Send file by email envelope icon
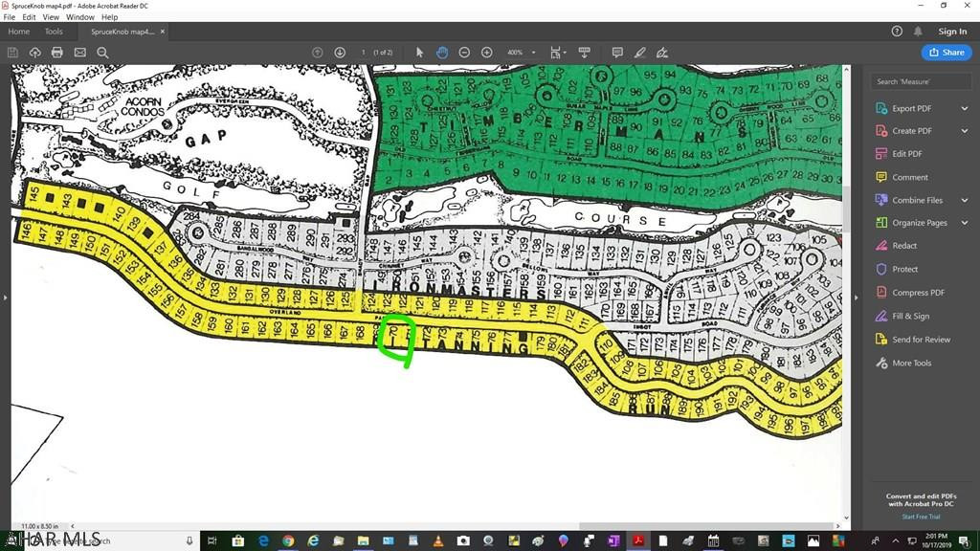Image resolution: width=980 pixels, height=551 pixels. 80,52
